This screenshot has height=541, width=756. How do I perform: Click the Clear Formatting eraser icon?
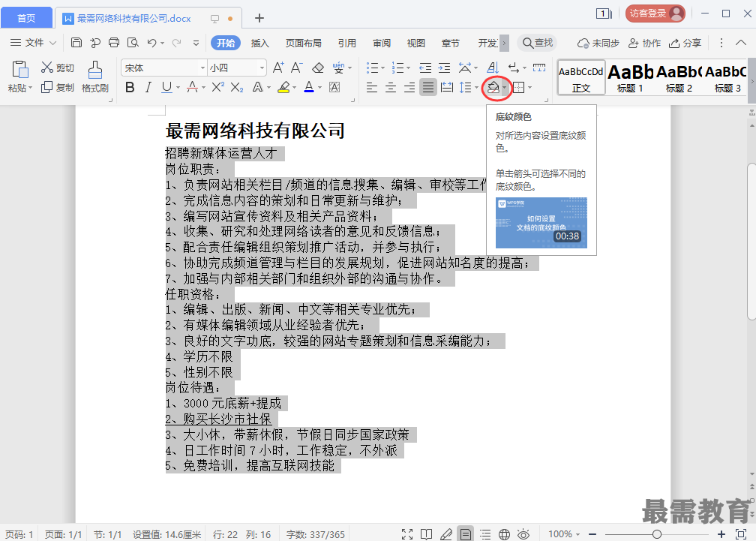pyautogui.click(x=318, y=68)
